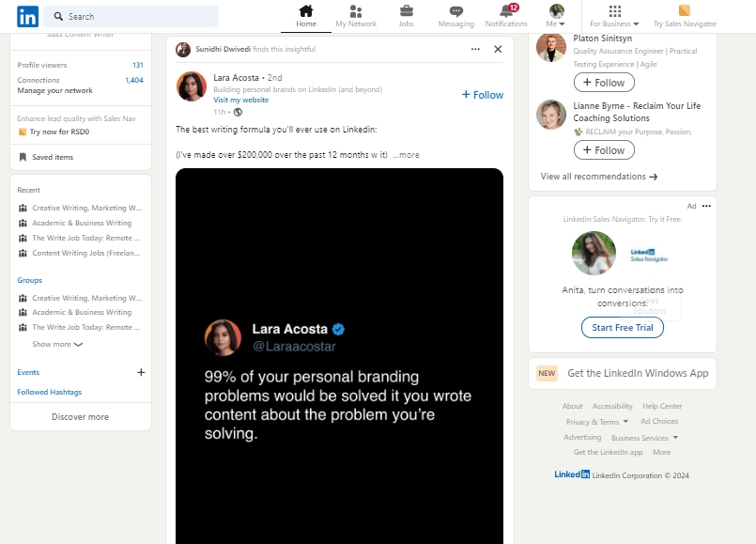Dismiss the post with the X icon
Viewport: 756px width, 544px height.
(498, 49)
